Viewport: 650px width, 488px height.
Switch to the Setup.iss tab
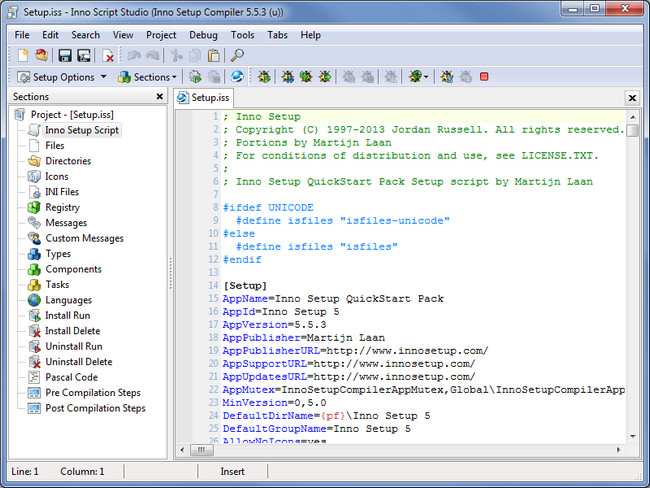click(x=204, y=98)
